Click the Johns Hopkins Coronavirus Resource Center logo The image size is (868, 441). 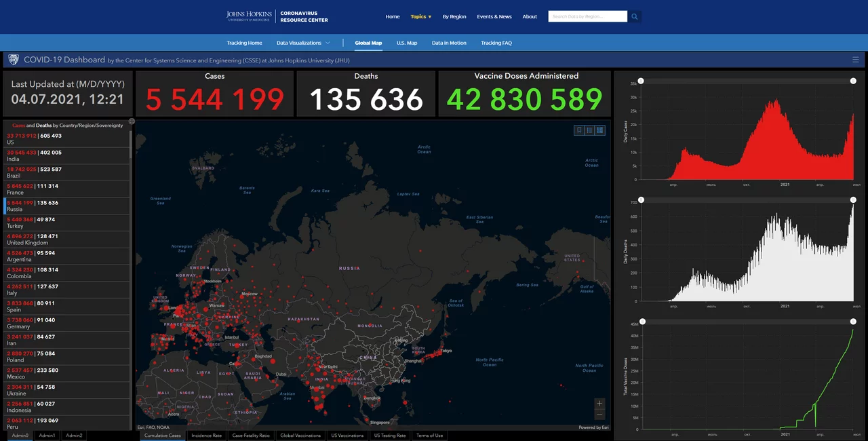(x=277, y=16)
